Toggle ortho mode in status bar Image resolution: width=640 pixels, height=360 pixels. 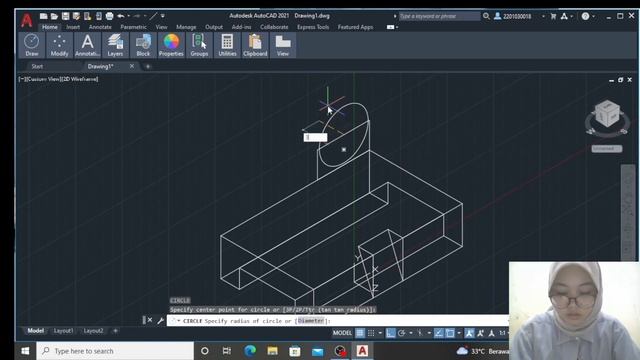(x=391, y=333)
